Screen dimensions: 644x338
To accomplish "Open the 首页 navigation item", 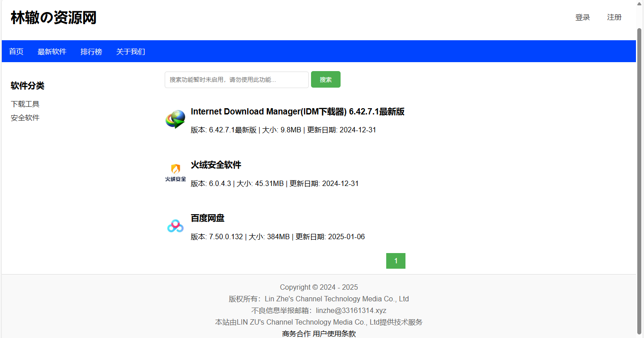I will (x=16, y=51).
